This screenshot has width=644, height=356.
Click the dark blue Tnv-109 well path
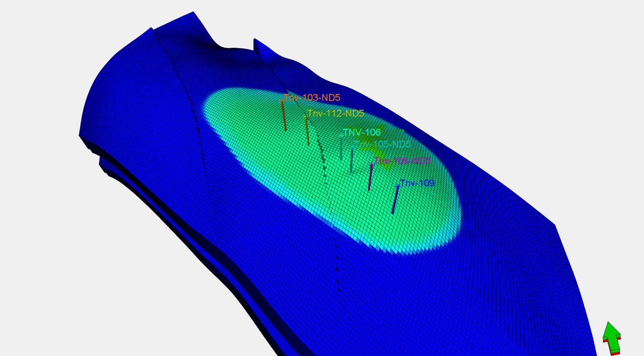click(x=395, y=200)
